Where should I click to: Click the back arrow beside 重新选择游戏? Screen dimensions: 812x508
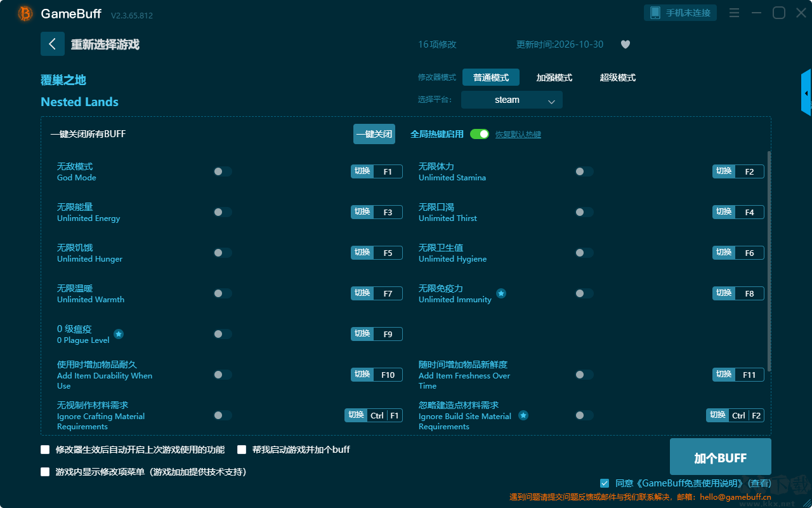[53, 44]
